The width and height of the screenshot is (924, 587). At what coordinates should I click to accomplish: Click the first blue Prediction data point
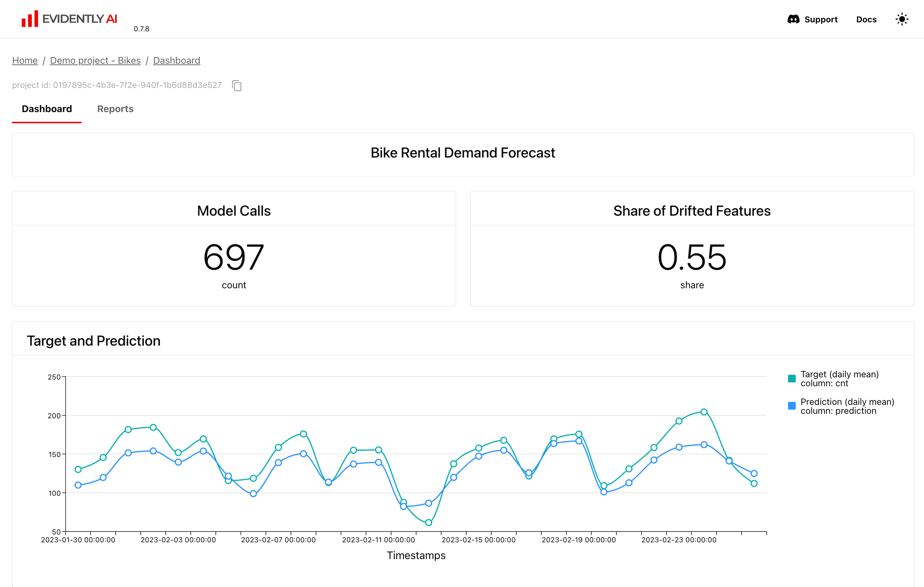78,485
